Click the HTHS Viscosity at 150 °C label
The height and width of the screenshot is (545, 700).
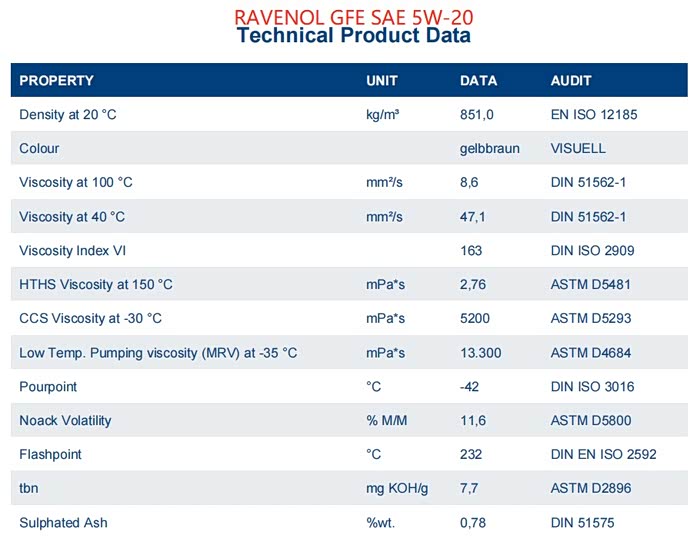coord(96,285)
